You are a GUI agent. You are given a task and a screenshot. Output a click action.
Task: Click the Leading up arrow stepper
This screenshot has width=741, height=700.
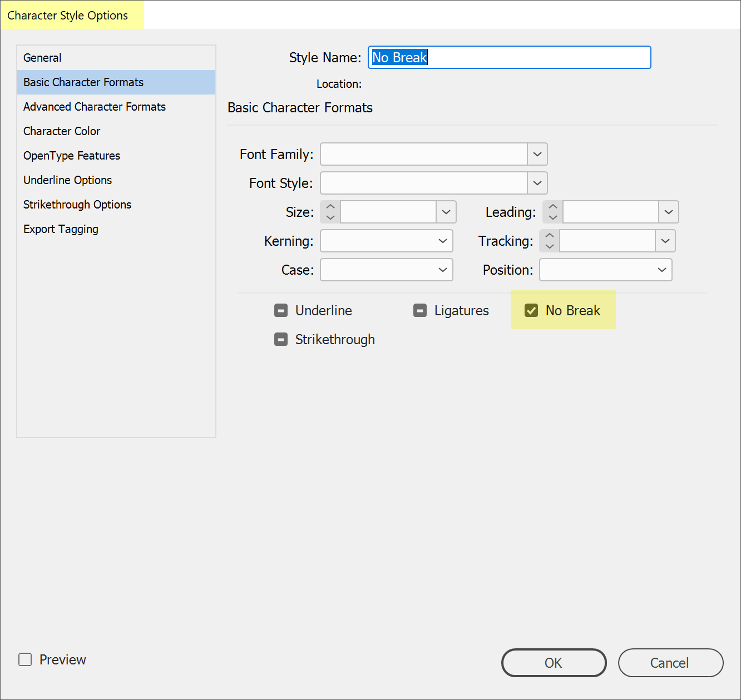553,207
